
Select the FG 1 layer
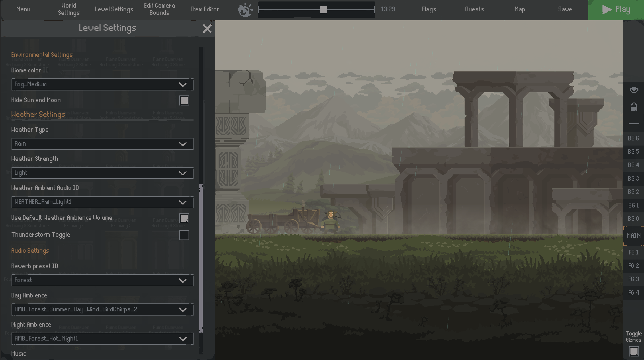tap(633, 252)
